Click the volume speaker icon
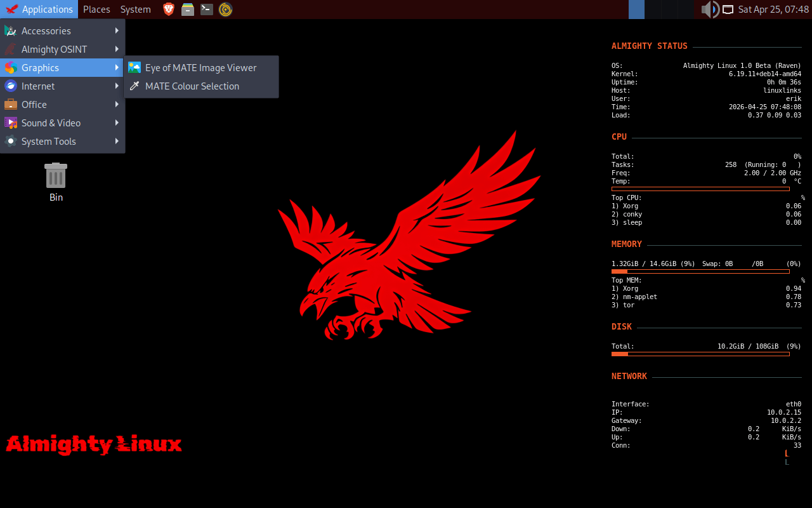Image resolution: width=812 pixels, height=508 pixels. 709,10
